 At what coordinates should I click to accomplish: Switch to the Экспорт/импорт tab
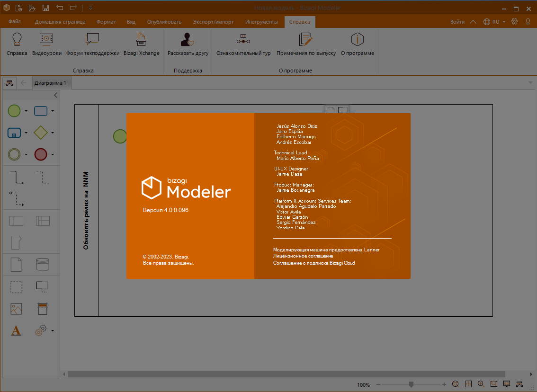tap(214, 22)
